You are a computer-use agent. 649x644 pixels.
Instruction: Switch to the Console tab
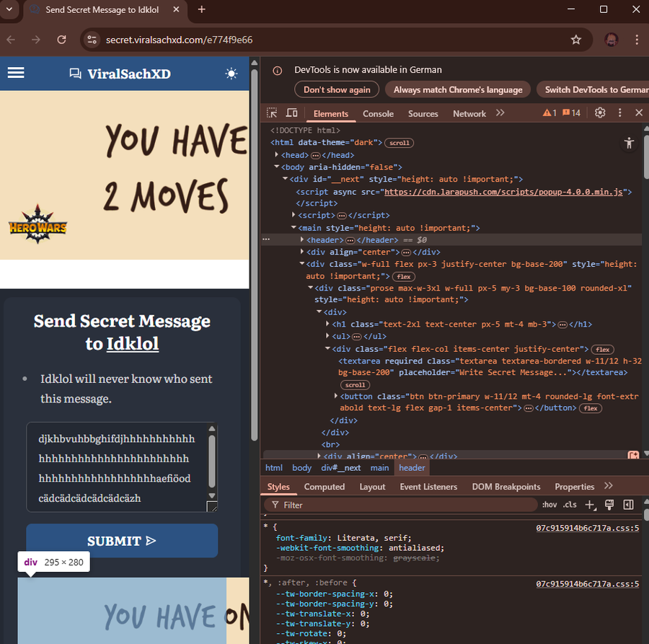(378, 113)
